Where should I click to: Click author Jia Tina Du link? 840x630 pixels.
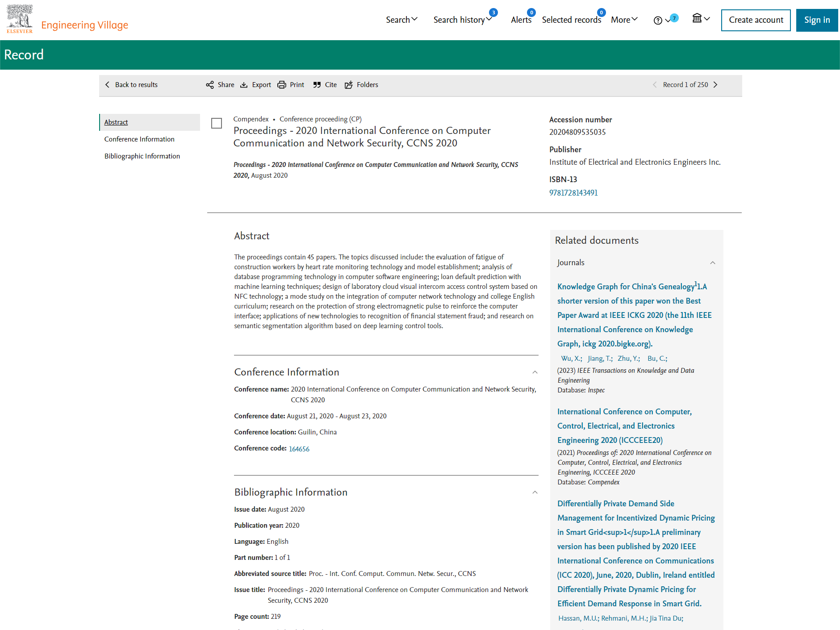(666, 618)
